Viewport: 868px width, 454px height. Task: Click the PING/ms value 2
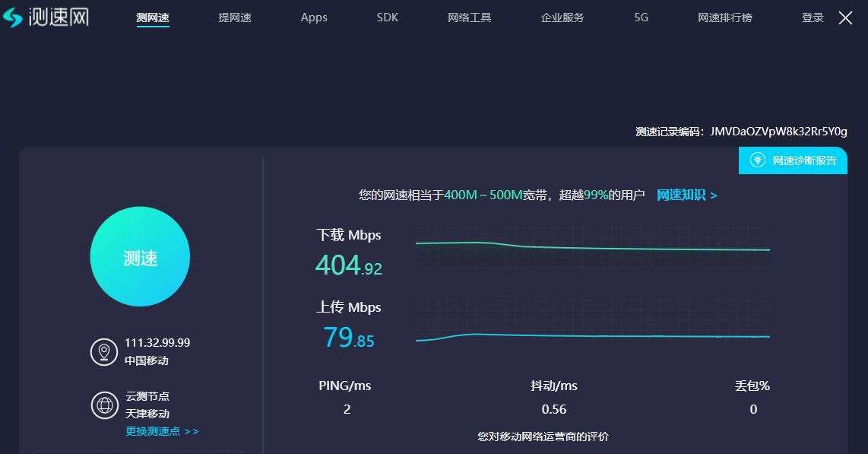click(347, 409)
